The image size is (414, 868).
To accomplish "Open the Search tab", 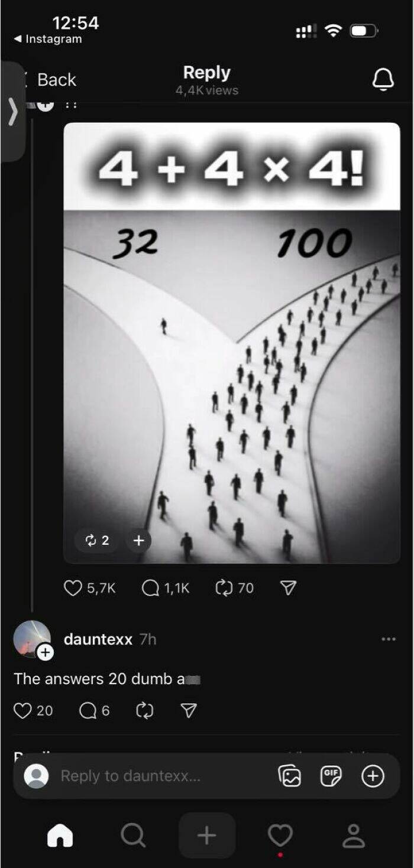I will 132,836.
